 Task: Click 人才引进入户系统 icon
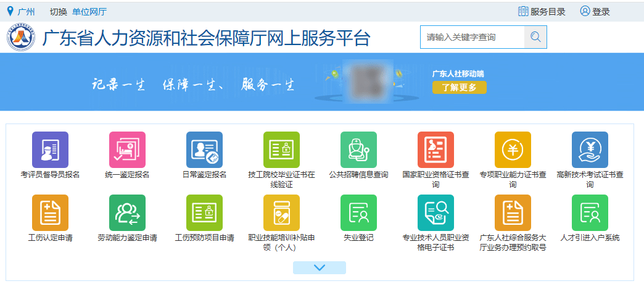coord(590,213)
